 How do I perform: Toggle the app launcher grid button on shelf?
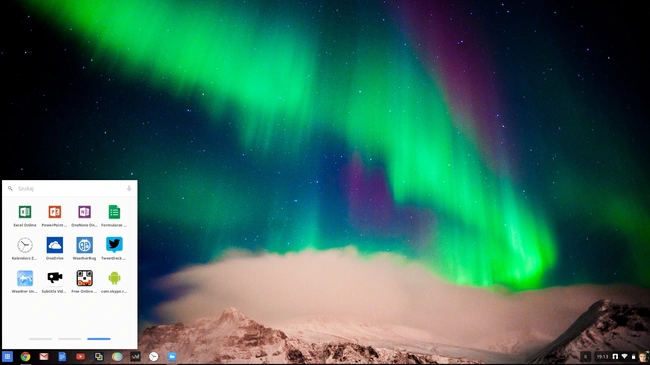7,356
